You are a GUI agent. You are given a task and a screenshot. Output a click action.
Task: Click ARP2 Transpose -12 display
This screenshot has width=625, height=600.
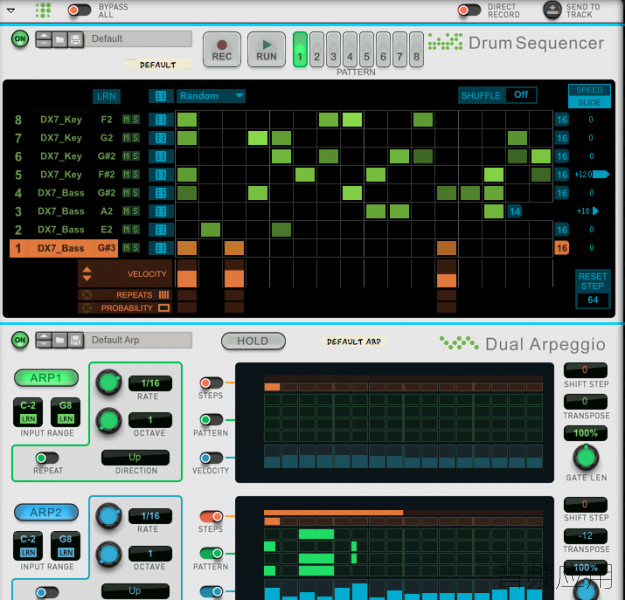point(585,536)
